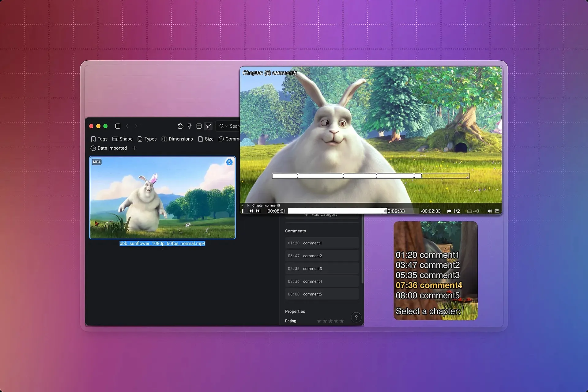Open the Dimensions filter
Viewport: 588px width, 392px height.
(177, 139)
